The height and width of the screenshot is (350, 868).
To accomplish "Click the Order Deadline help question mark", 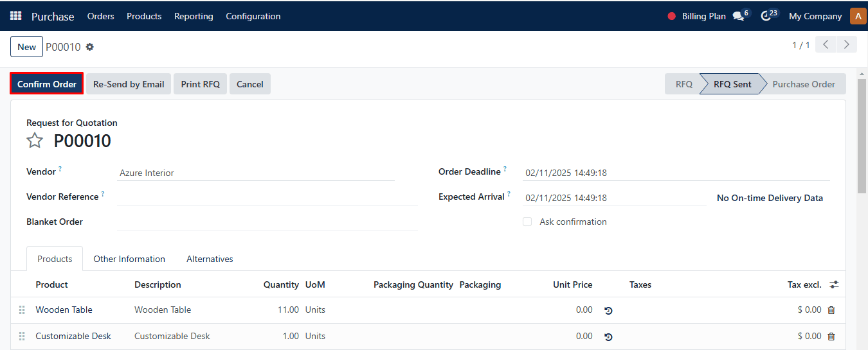I will pos(505,169).
